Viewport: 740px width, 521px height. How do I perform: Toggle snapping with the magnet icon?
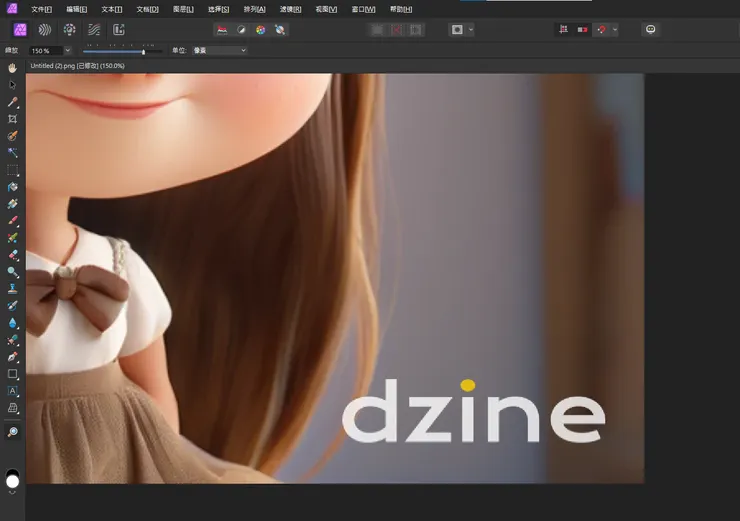(601, 30)
